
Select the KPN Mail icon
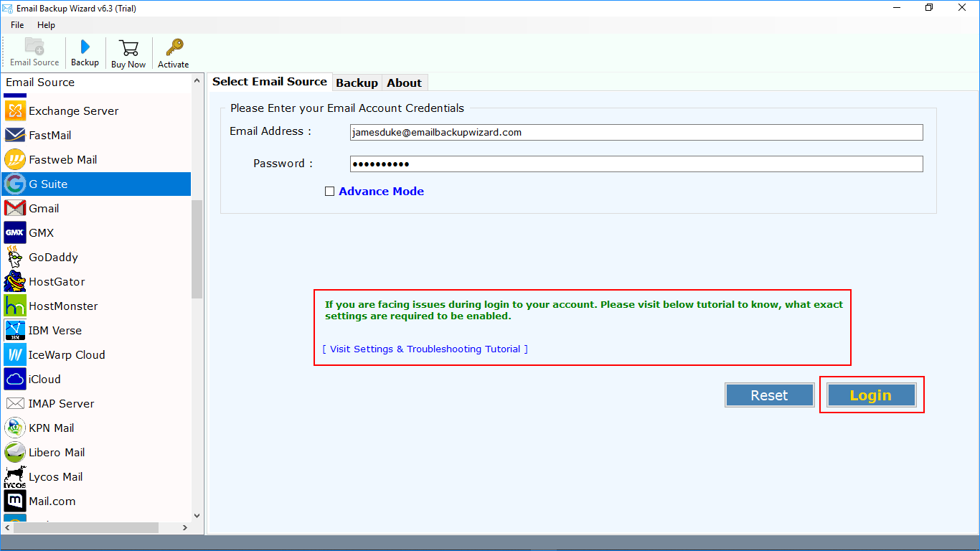(15, 428)
